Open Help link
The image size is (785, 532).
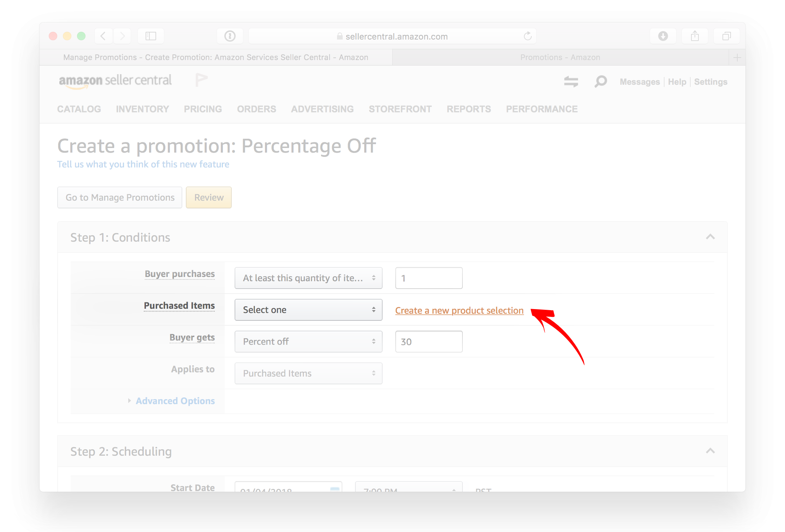[x=677, y=82]
